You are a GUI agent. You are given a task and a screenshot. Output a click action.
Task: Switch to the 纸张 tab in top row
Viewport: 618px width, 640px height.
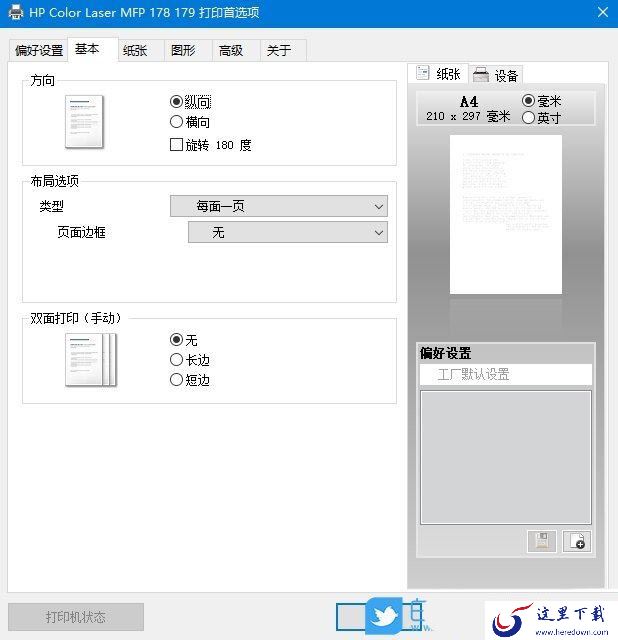(141, 51)
